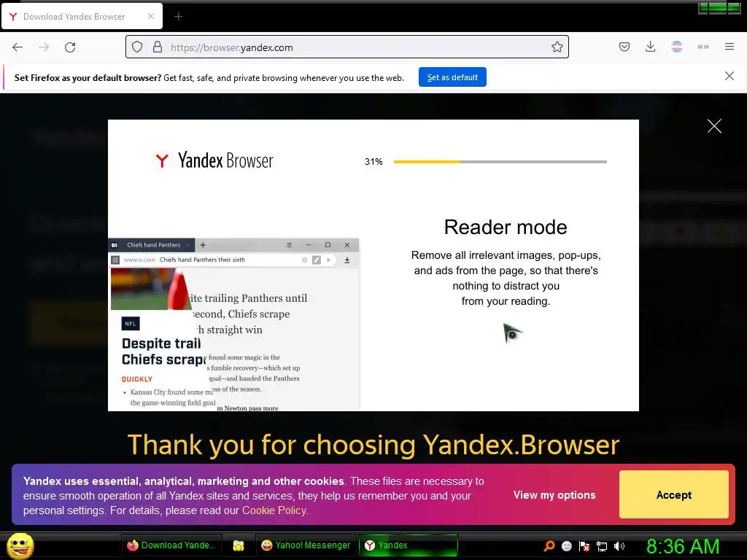Click the 8:36 AM clock

[683, 546]
